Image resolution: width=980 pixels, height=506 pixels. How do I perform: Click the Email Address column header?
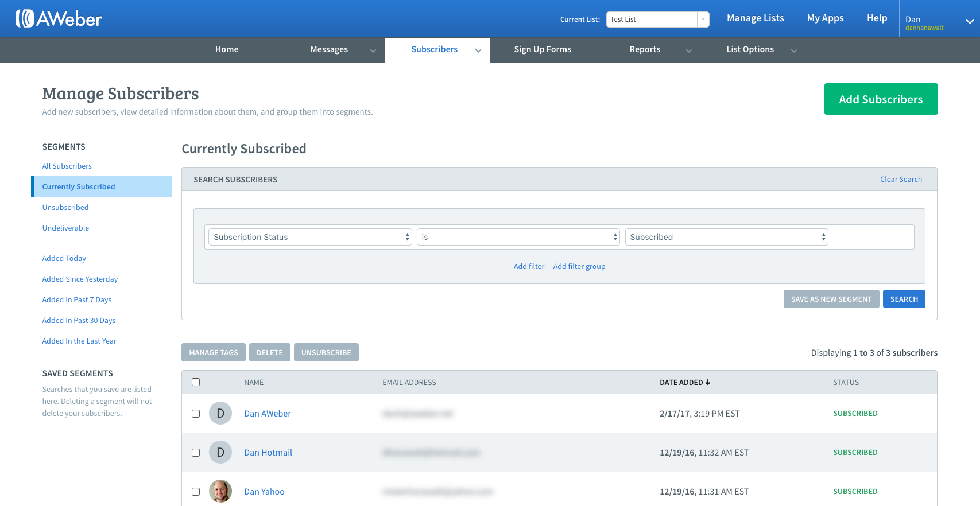(409, 383)
